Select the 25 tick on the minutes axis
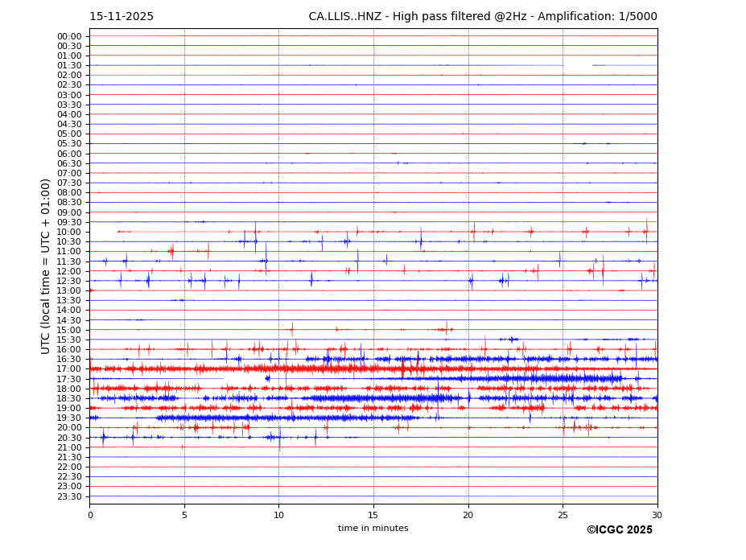 563,515
